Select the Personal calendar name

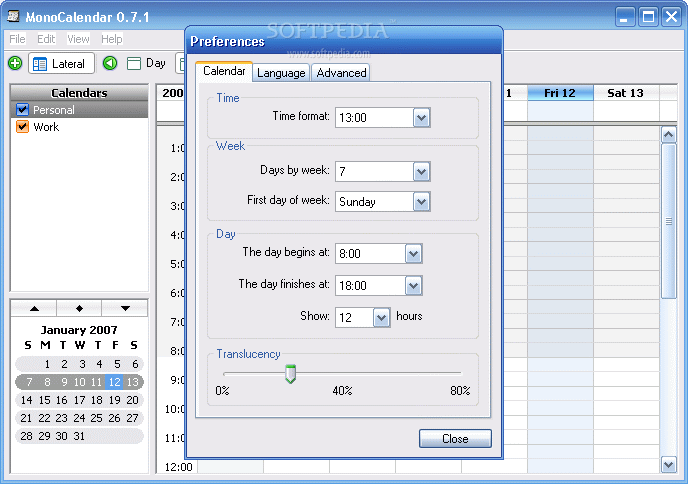[x=54, y=110]
